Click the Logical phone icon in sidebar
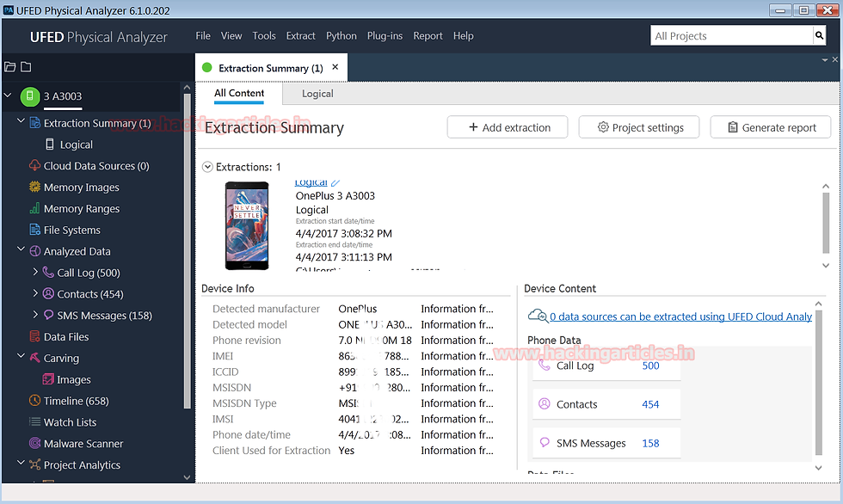843x504 pixels. click(50, 144)
